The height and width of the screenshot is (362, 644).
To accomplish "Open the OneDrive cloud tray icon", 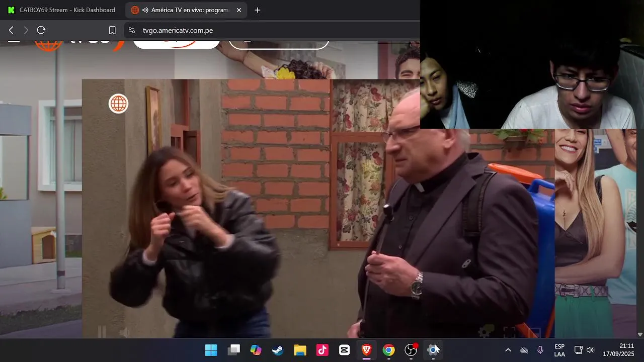I will click(524, 350).
